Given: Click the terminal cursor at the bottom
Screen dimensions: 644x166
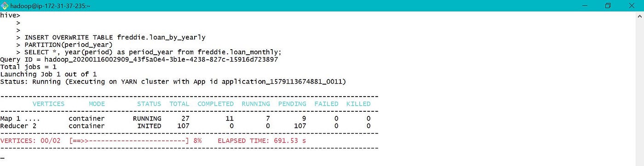Looking at the screenshot, I should coord(2,158).
